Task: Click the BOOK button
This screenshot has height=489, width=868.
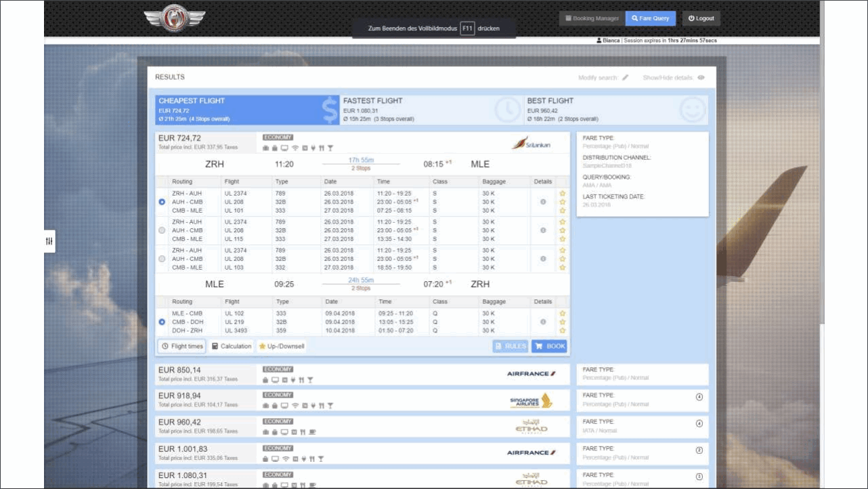Action: (549, 346)
